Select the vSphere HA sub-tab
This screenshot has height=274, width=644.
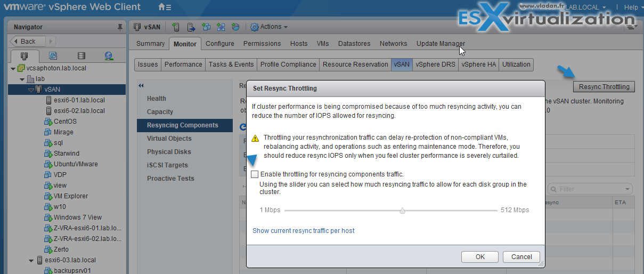(x=478, y=65)
